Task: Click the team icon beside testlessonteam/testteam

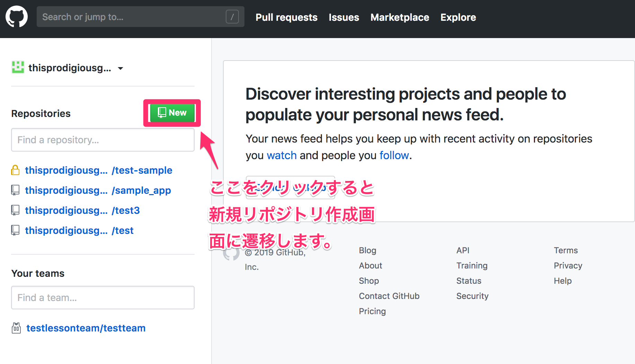Action: point(16,328)
